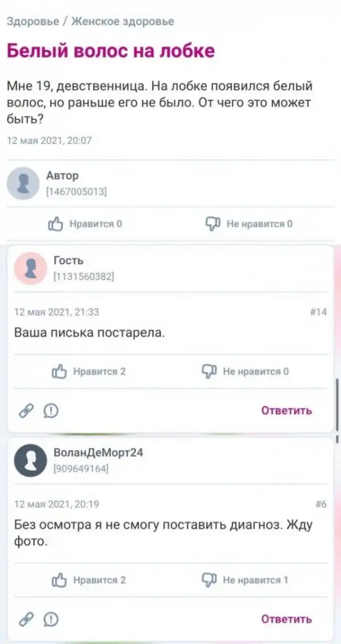Viewport: 341px width, 644px height.
Task: Open Гость's pink avatar
Action: pyautogui.click(x=30, y=269)
